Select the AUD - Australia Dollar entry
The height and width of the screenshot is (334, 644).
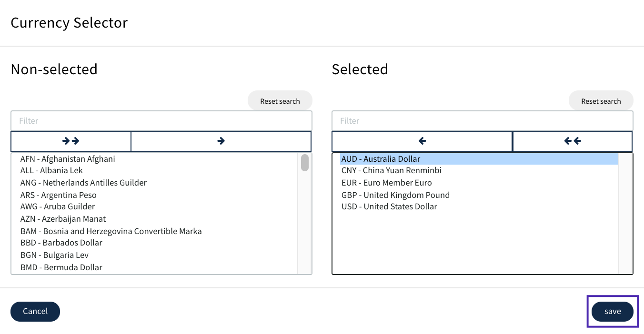click(381, 158)
